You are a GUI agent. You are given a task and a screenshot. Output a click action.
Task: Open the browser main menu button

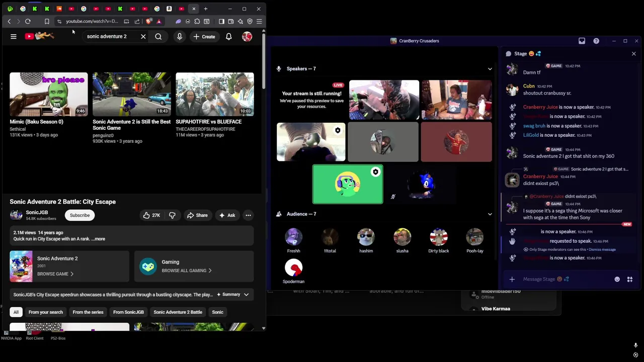coord(259,21)
